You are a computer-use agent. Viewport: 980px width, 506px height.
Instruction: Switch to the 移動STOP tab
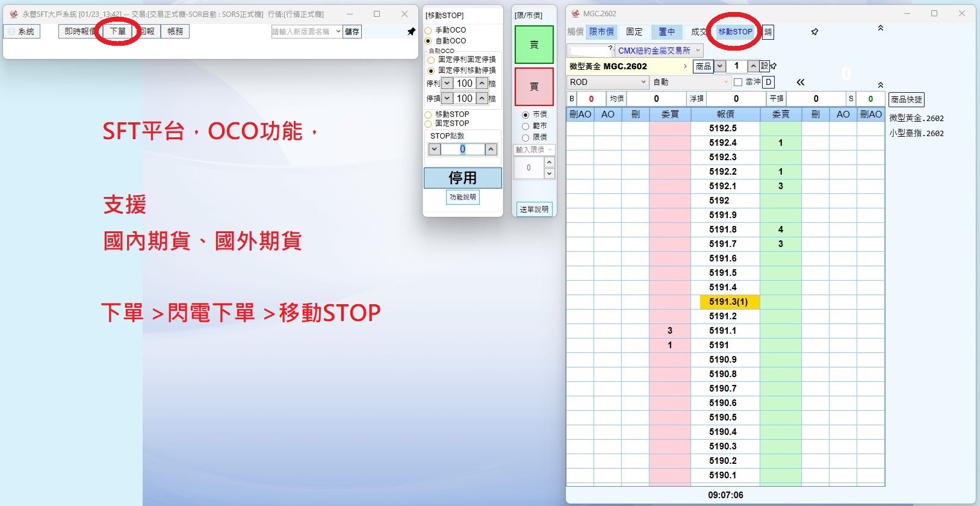[735, 32]
